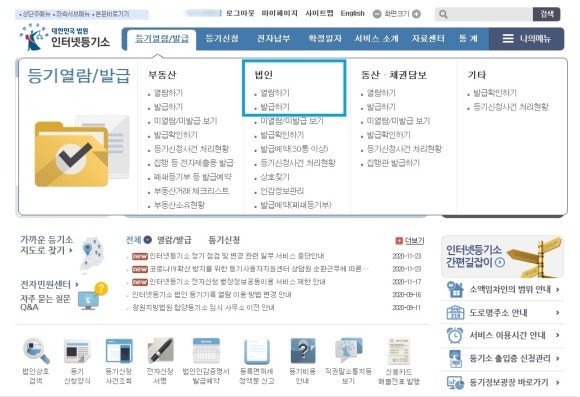580x397 pixels.
Task: Click the folder checkmark illustration
Action: [x=82, y=151]
